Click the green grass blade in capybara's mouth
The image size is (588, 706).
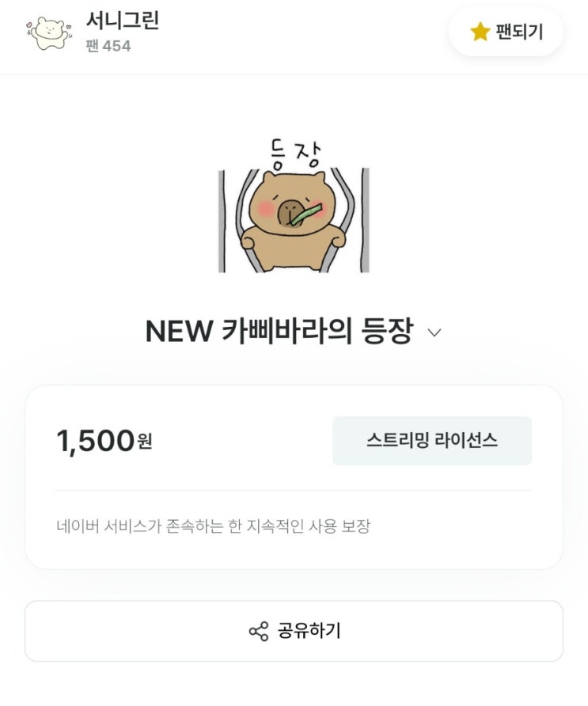pos(306,214)
